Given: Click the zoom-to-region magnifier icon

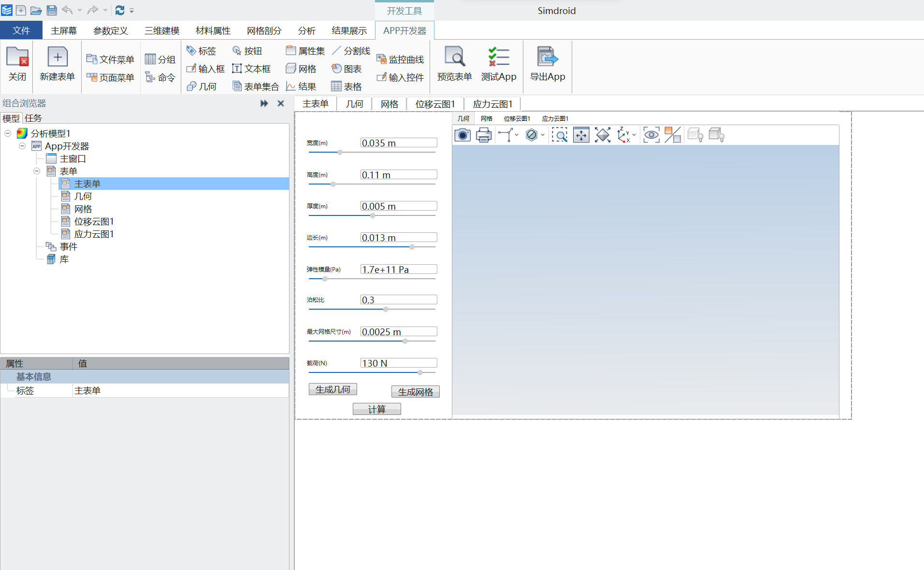Looking at the screenshot, I should click(x=560, y=135).
